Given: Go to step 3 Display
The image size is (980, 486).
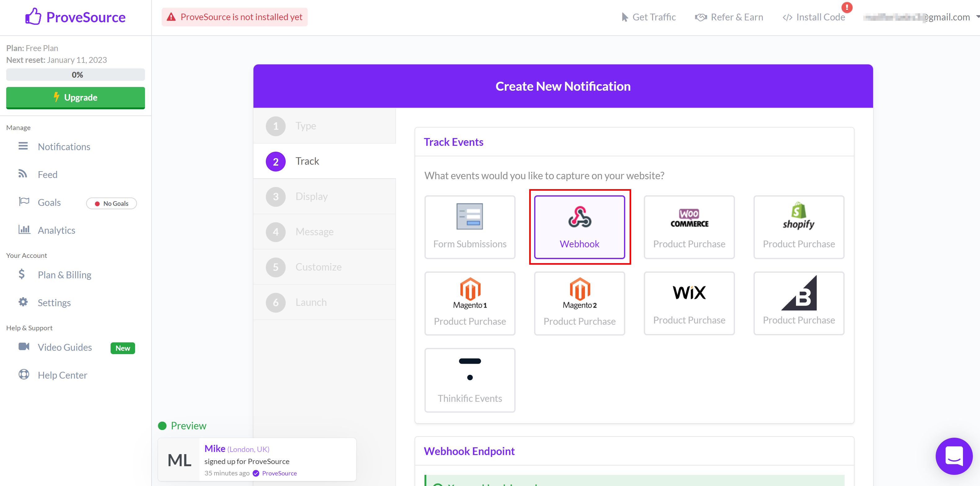Looking at the screenshot, I should pos(324,197).
